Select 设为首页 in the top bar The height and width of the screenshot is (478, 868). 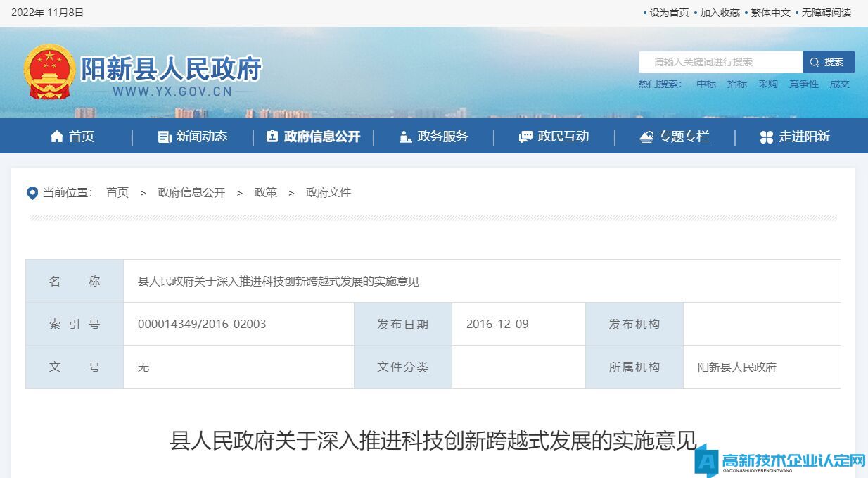[668, 13]
